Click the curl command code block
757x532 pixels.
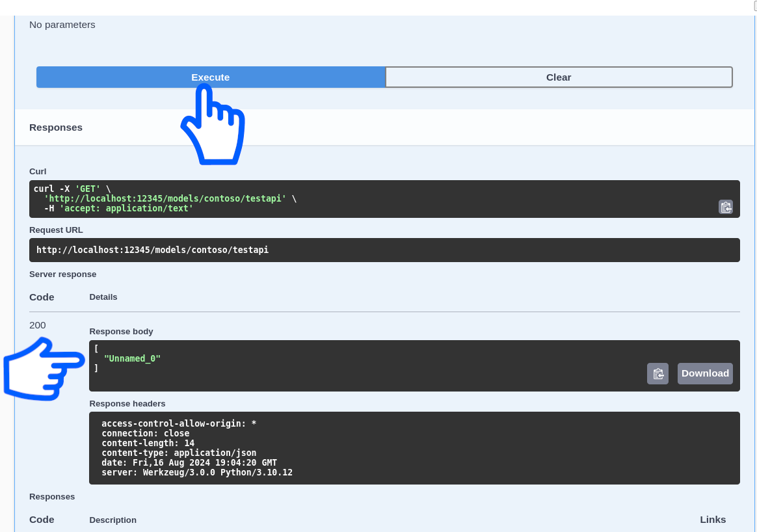tap(260, 198)
